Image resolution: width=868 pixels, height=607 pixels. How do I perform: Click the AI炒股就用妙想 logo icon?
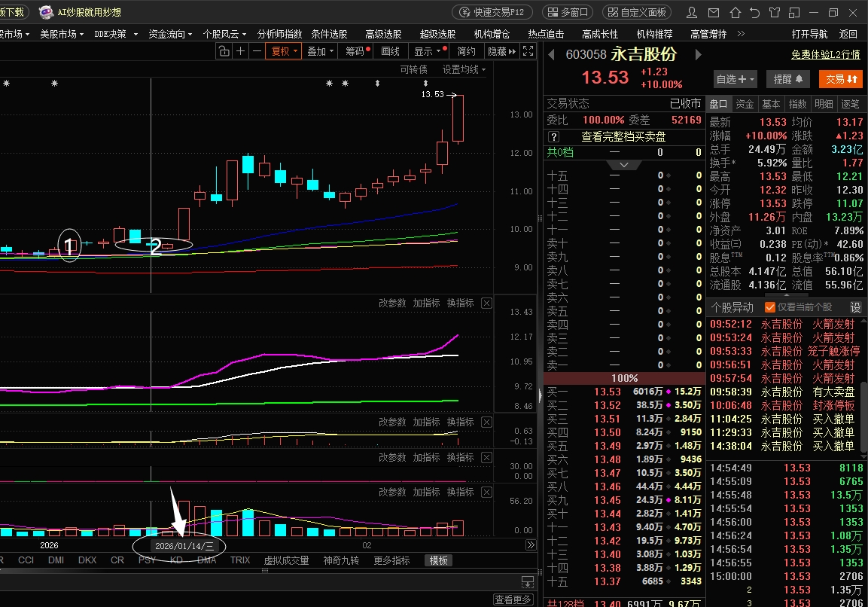pyautogui.click(x=47, y=12)
